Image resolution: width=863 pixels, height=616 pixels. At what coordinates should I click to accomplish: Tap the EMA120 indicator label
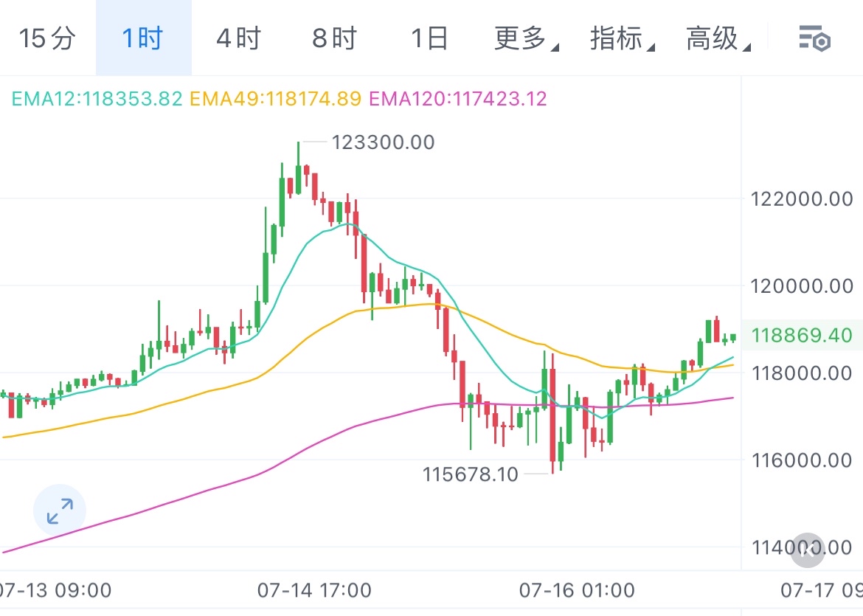(457, 98)
